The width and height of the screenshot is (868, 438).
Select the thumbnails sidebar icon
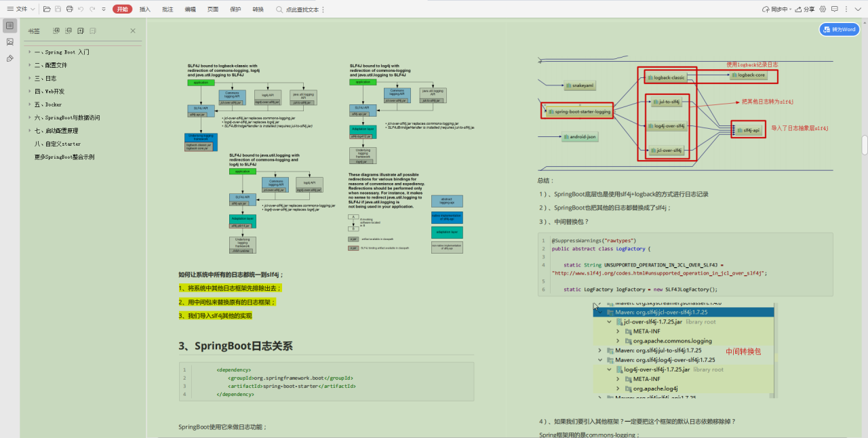[9, 42]
